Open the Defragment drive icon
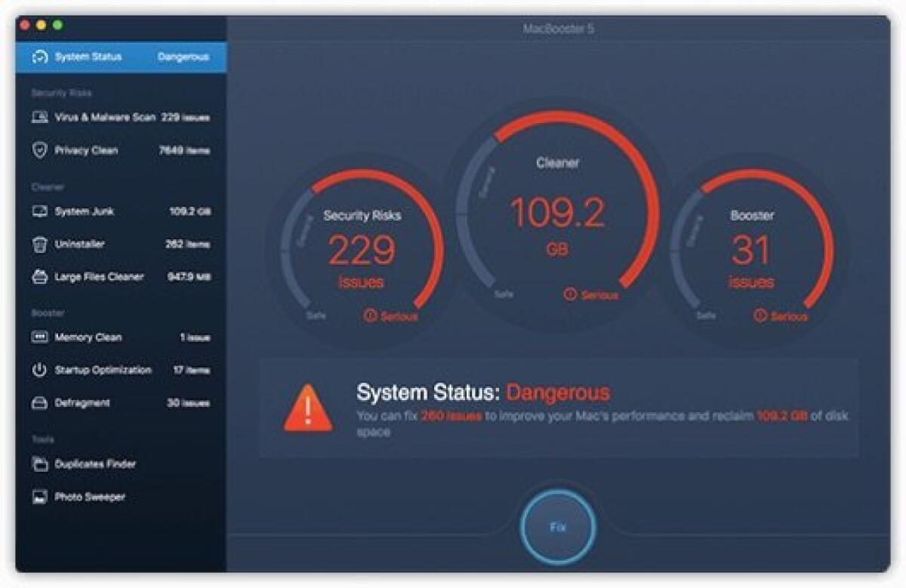906x588 pixels. click(40, 403)
